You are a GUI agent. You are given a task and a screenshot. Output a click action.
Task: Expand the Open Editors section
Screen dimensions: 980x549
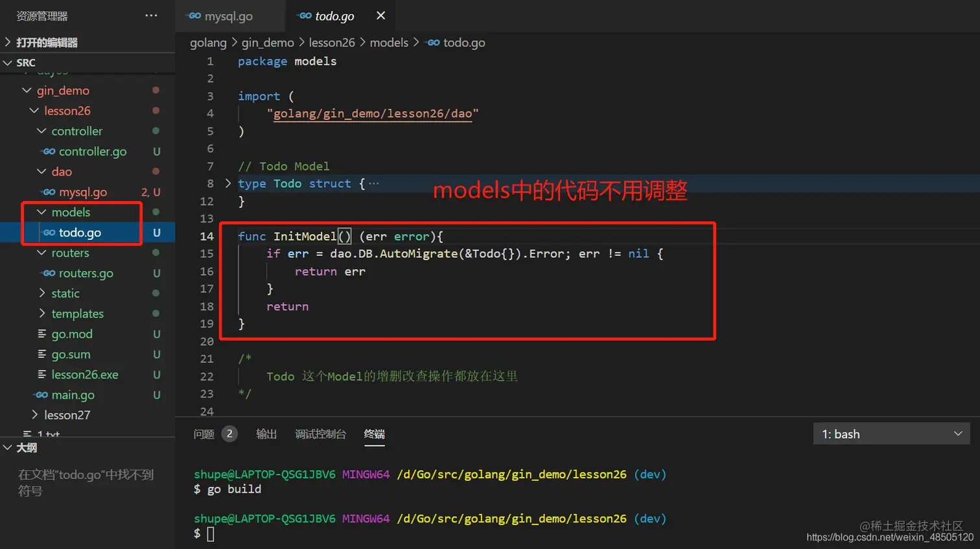click(8, 42)
